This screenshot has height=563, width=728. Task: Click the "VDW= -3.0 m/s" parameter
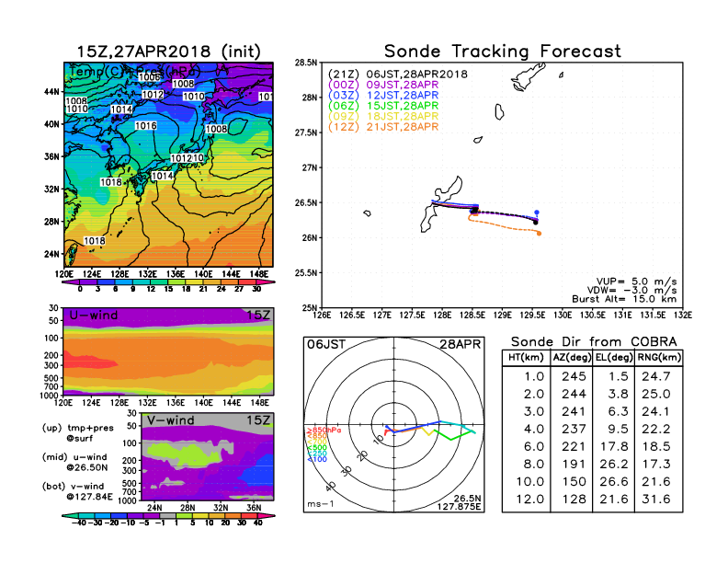tap(631, 290)
